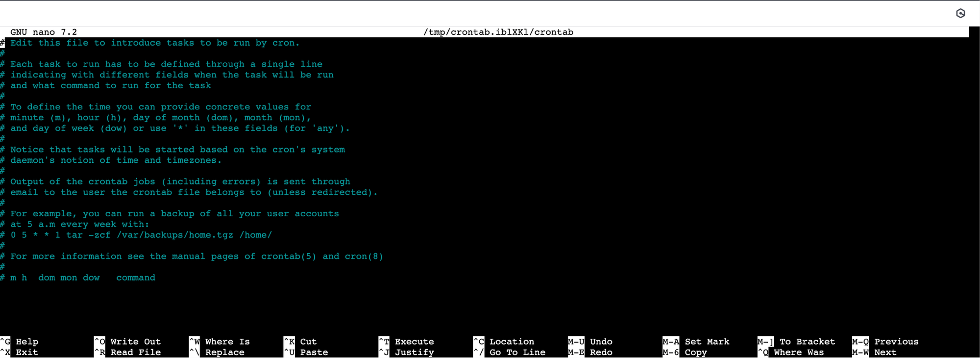The height and width of the screenshot is (358, 980).
Task: Click the hexagon icon in top-right corner
Action: [x=960, y=13]
